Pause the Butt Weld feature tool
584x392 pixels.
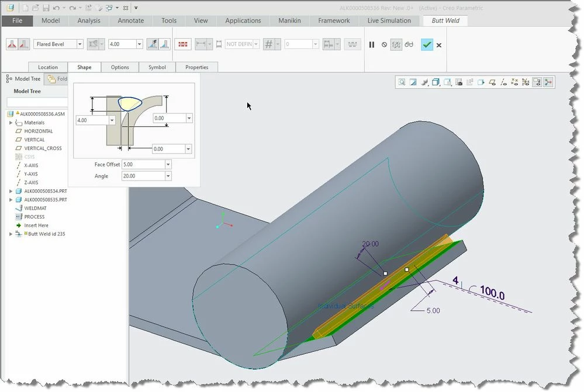(372, 44)
